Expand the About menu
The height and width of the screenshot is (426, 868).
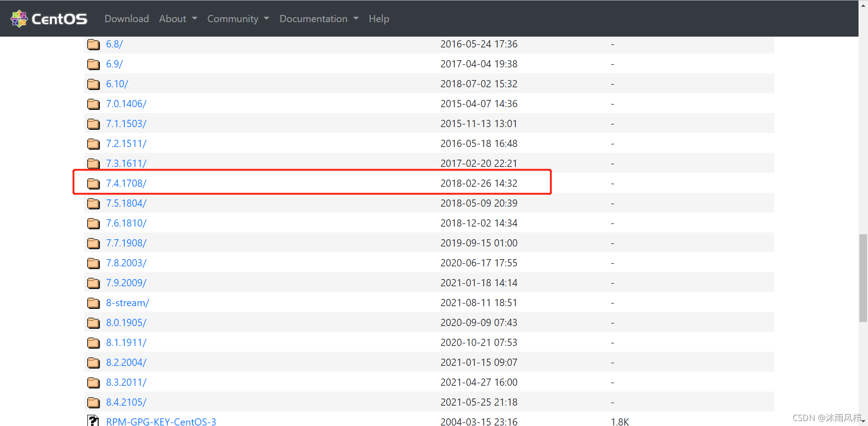pyautogui.click(x=178, y=19)
